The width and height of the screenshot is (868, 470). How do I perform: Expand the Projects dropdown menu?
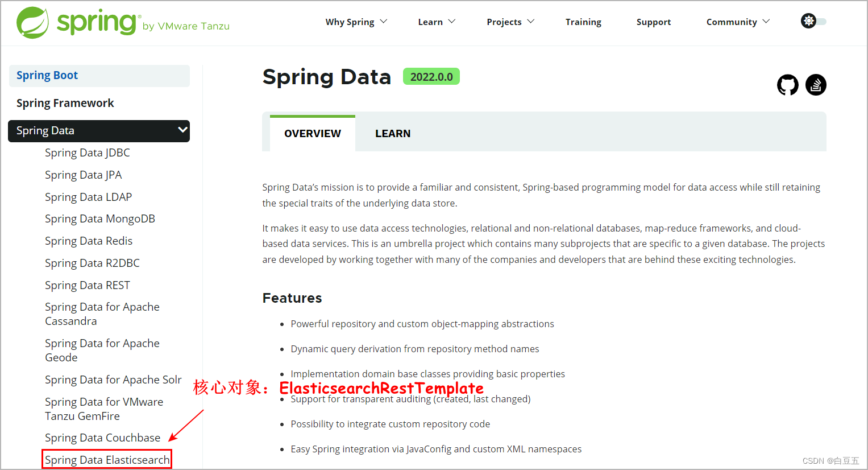(510, 22)
